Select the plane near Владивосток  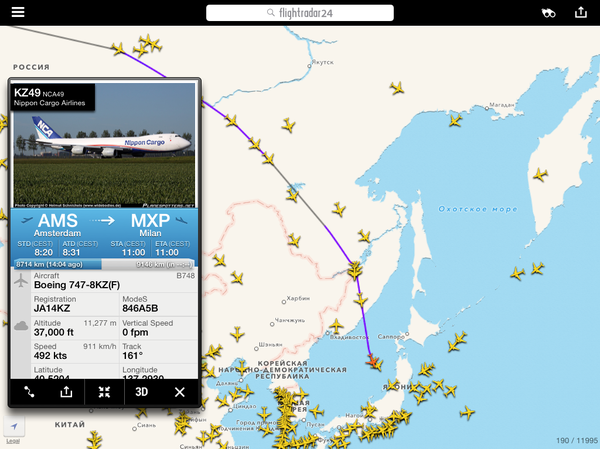pyautogui.click(x=336, y=326)
